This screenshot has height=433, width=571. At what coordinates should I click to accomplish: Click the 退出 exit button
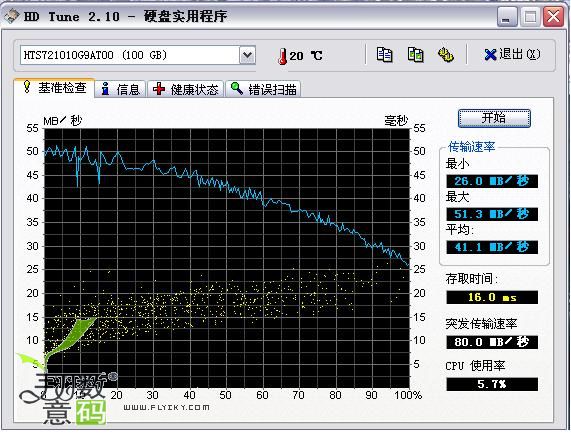coord(512,55)
